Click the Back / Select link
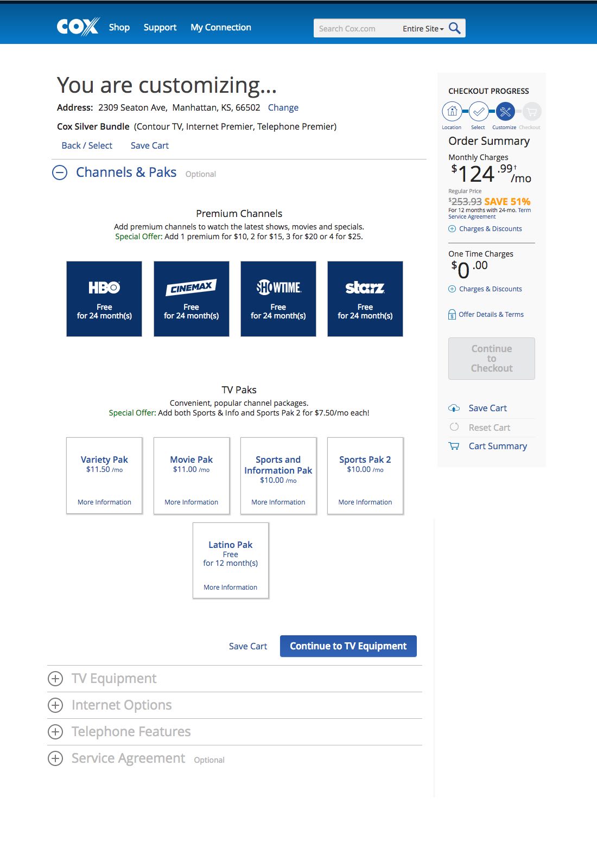 point(87,145)
